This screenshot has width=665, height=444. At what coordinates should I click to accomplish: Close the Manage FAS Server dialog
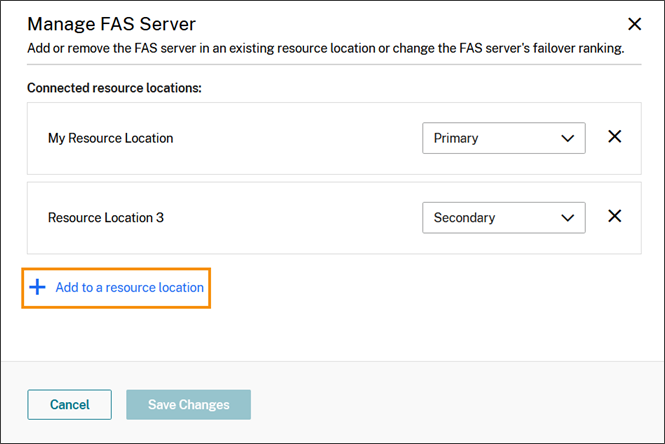click(x=634, y=24)
